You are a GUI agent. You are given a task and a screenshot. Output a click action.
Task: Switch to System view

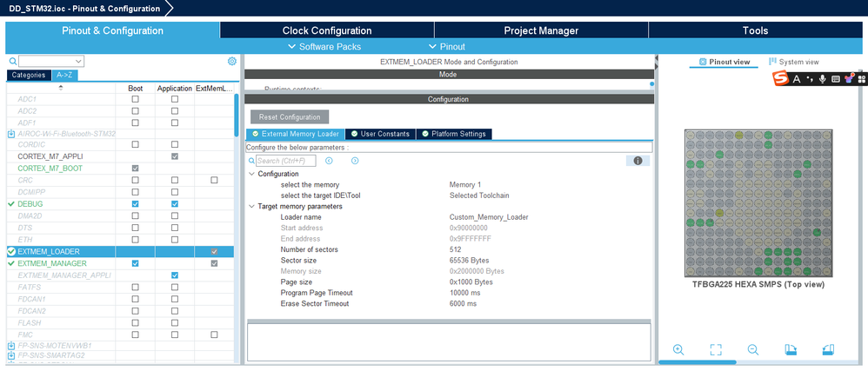pyautogui.click(x=794, y=62)
